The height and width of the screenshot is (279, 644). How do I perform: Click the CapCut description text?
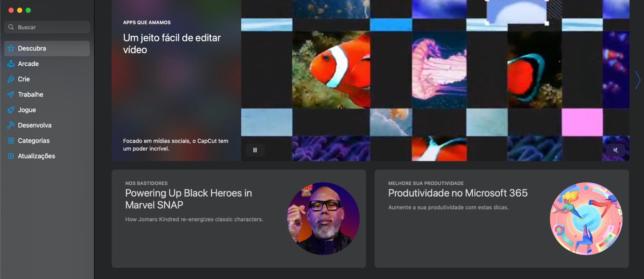[176, 145]
